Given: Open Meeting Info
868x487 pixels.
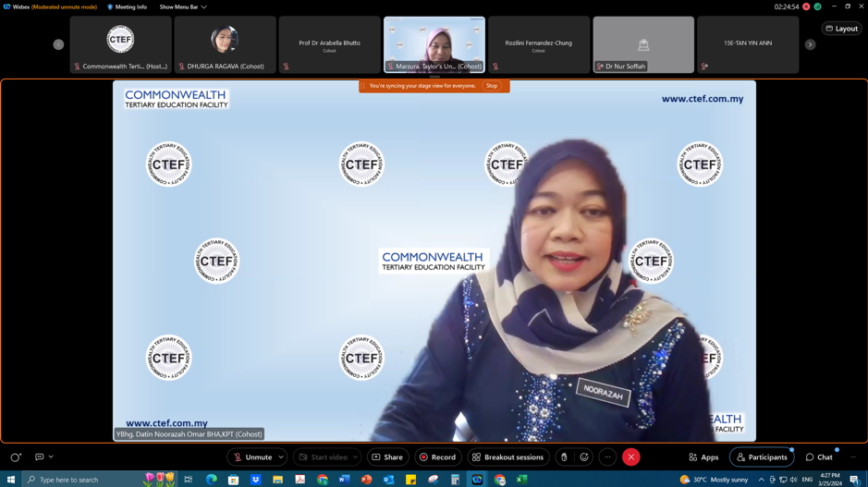Looking at the screenshot, I should [127, 6].
